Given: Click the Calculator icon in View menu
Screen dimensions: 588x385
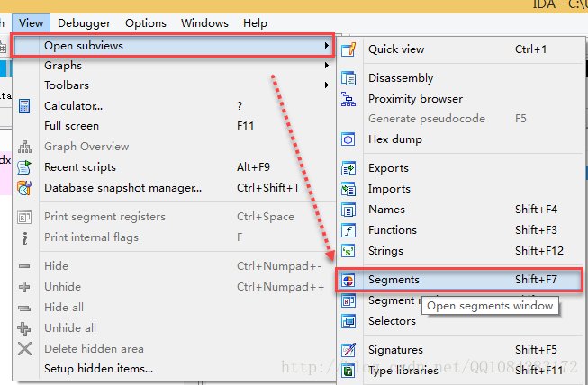Looking at the screenshot, I should pos(24,106).
